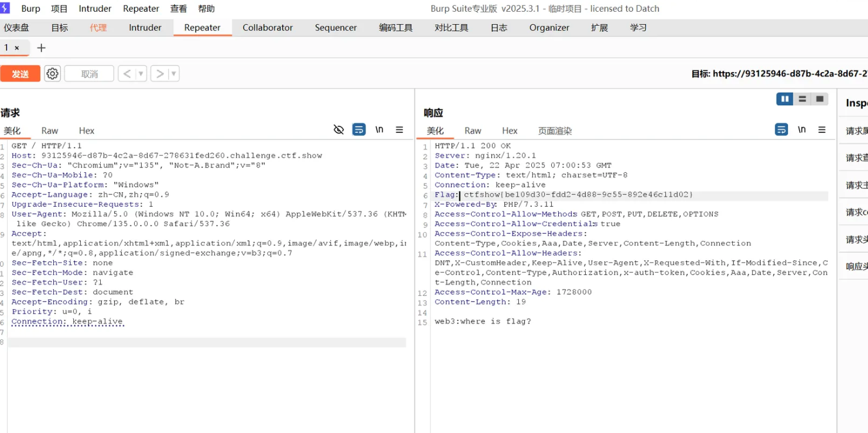This screenshot has height=433, width=868.
Task: Open the Intruder menu in menu bar
Action: click(95, 9)
